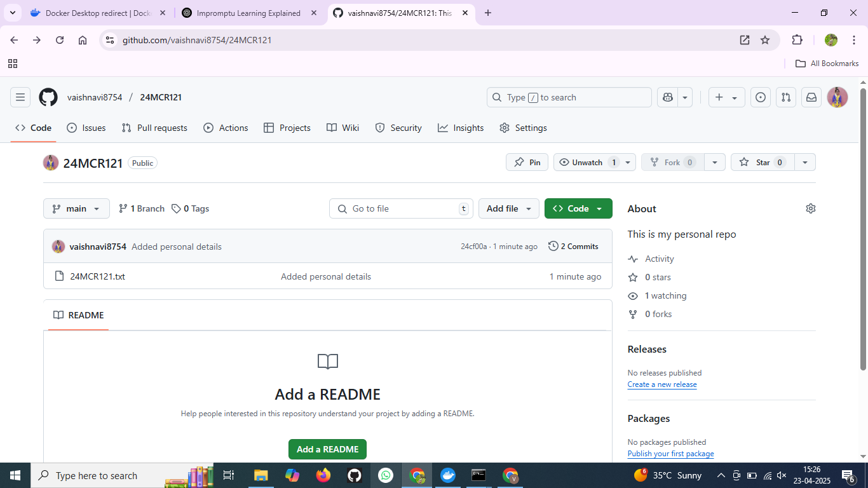Open the 24MCR121.txt file
The image size is (868, 488).
[x=97, y=276]
